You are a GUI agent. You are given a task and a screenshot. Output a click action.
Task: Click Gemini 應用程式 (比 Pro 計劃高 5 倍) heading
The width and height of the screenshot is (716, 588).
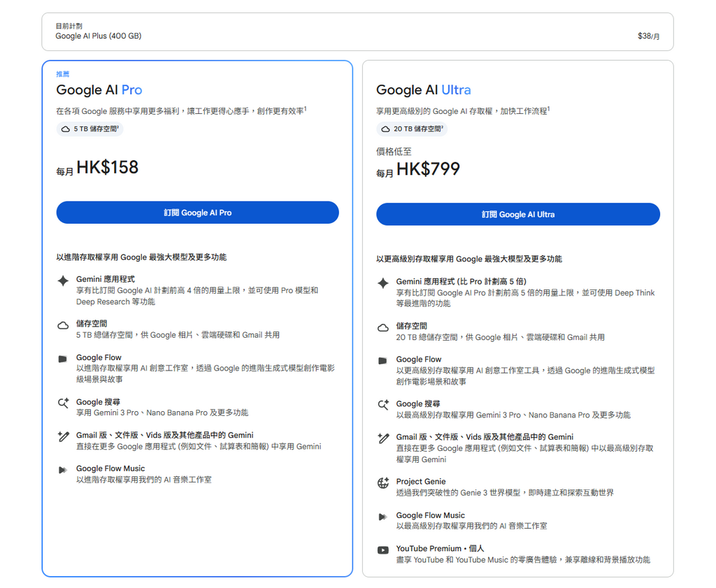461,281
